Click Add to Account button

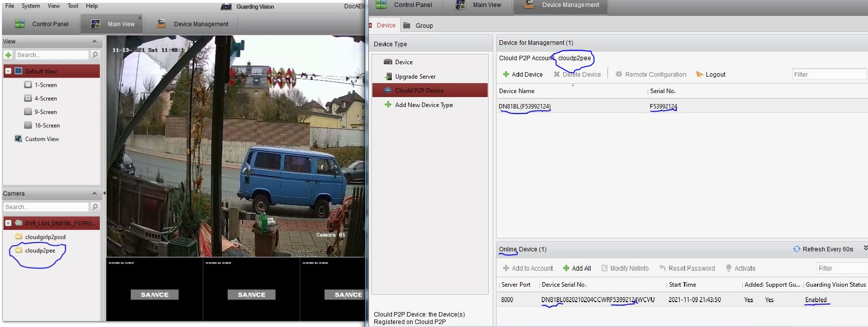[x=528, y=268]
